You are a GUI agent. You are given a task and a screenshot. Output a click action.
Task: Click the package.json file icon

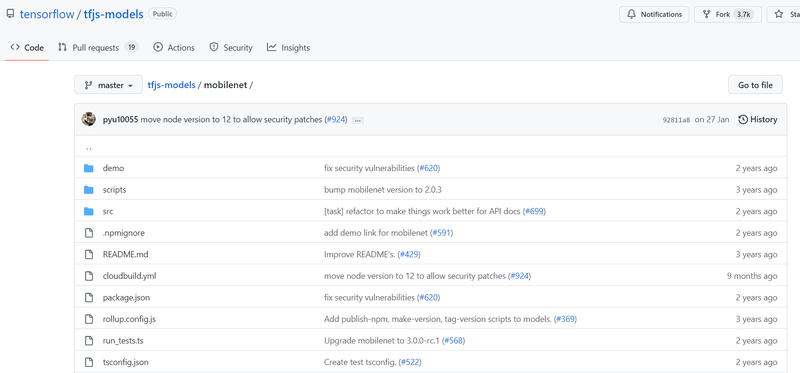coord(89,297)
